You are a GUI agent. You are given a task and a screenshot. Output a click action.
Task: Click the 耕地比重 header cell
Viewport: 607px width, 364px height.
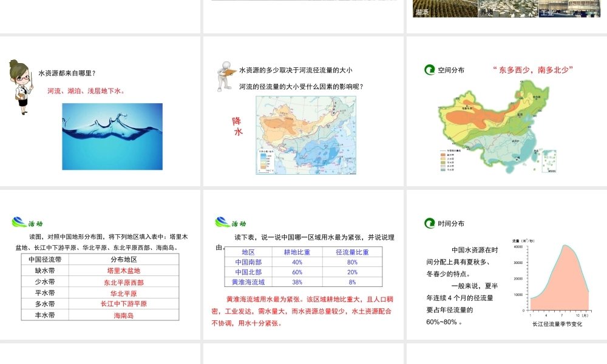coord(297,252)
